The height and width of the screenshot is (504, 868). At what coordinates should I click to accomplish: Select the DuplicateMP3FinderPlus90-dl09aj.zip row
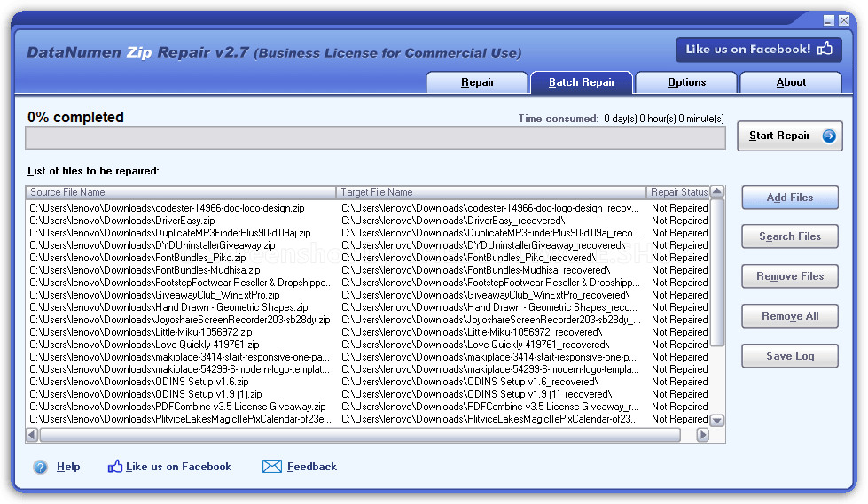[170, 234]
